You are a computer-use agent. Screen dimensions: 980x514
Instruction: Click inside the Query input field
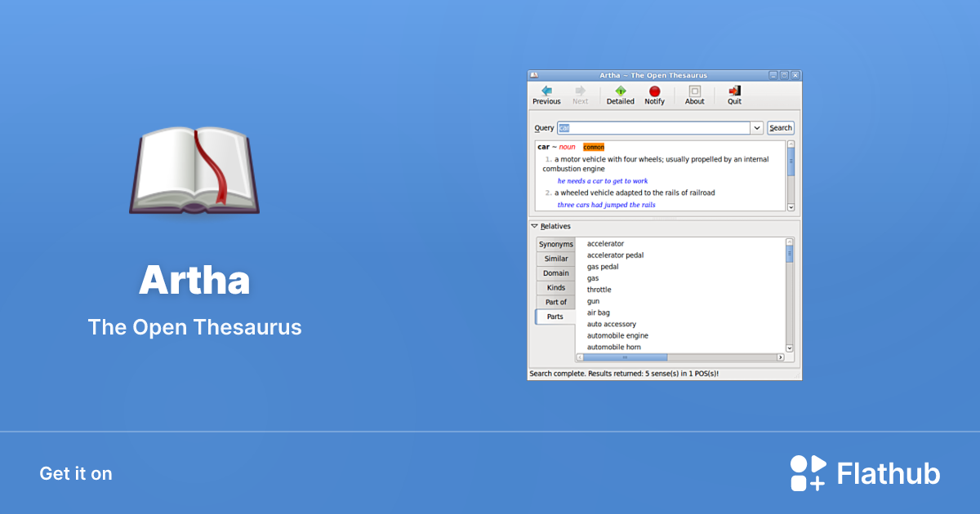tap(653, 127)
